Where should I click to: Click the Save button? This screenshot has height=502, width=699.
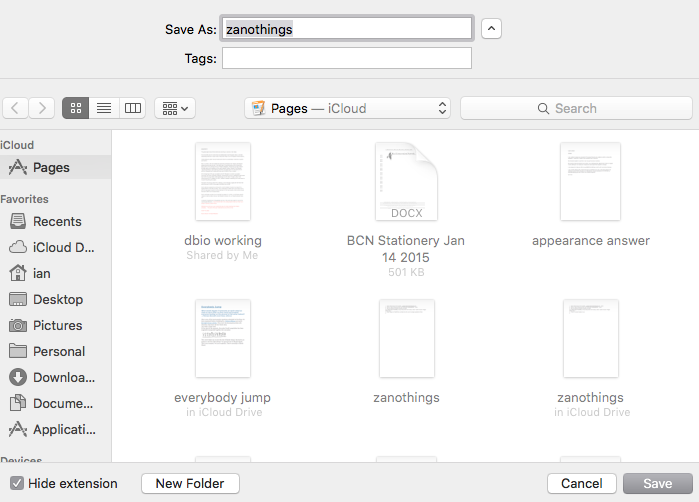coord(658,483)
